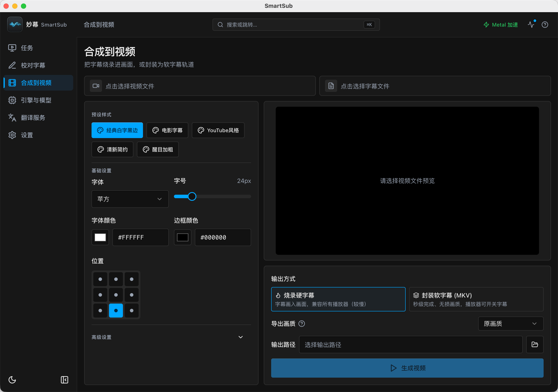Image resolution: width=558 pixels, height=392 pixels.
Task: Click the layers icon on 封装软字幕
Action: pos(416,295)
